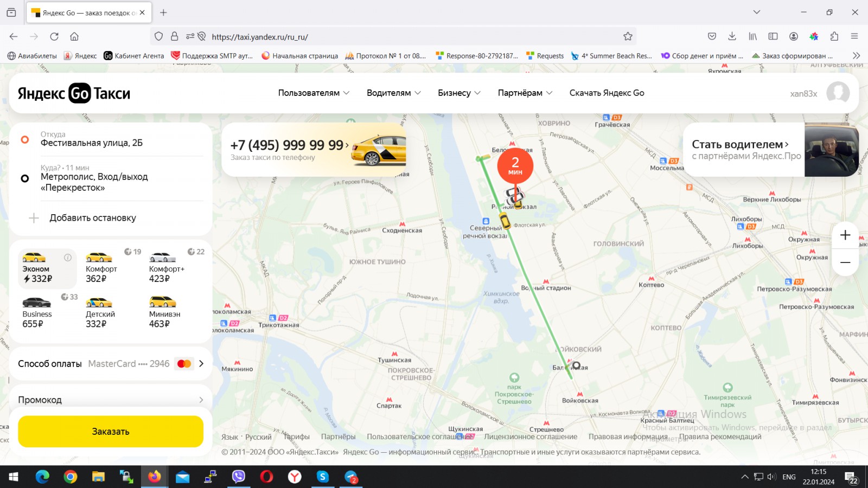Select the Business tariff
Screen dimensions: 868x488
coord(47,313)
